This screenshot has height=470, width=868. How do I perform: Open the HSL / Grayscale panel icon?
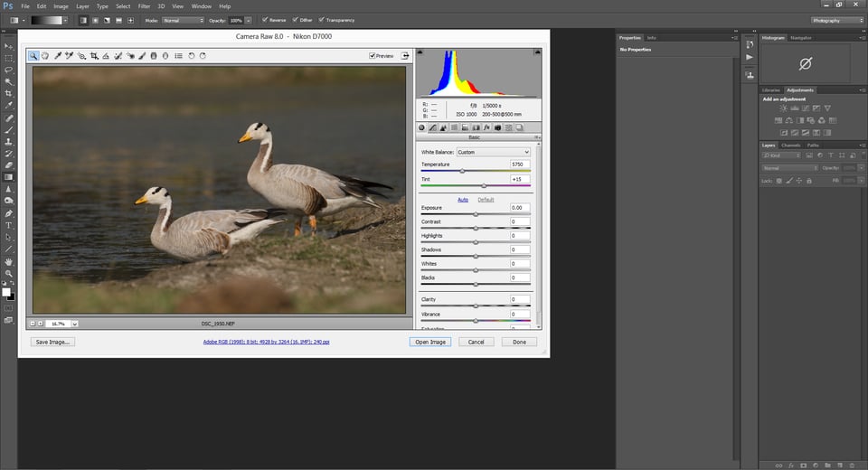pos(455,127)
